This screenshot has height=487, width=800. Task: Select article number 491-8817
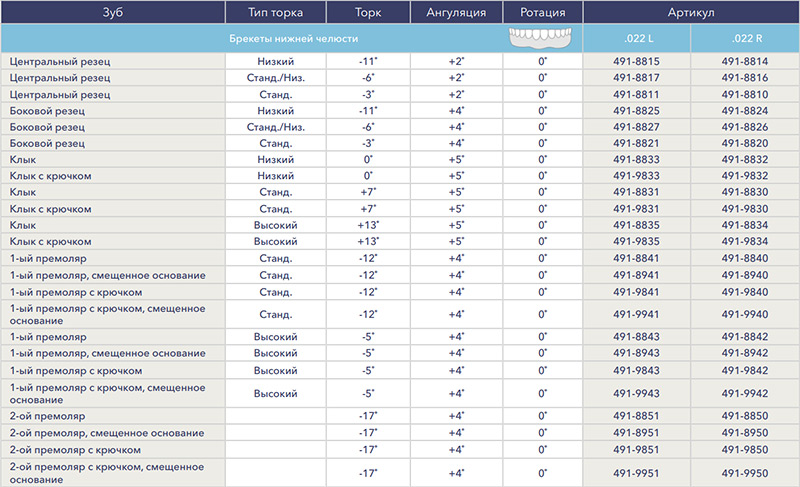point(636,78)
